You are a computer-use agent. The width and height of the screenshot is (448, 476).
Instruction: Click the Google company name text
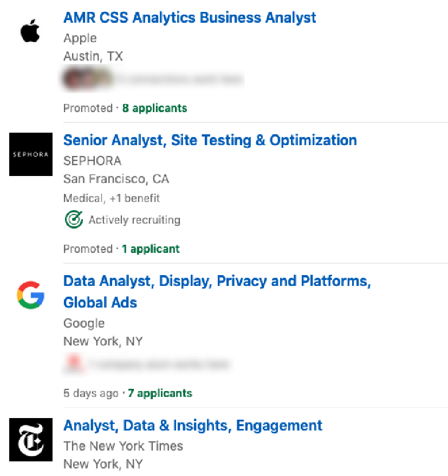point(84,323)
